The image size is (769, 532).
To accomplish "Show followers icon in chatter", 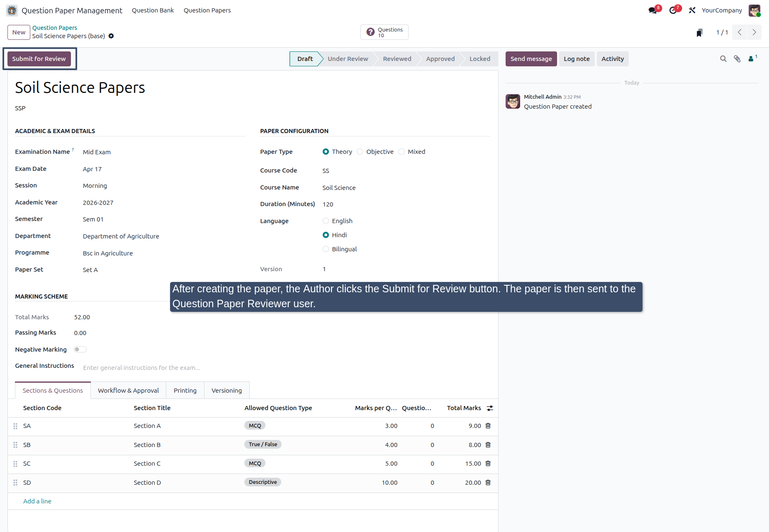I will point(752,58).
